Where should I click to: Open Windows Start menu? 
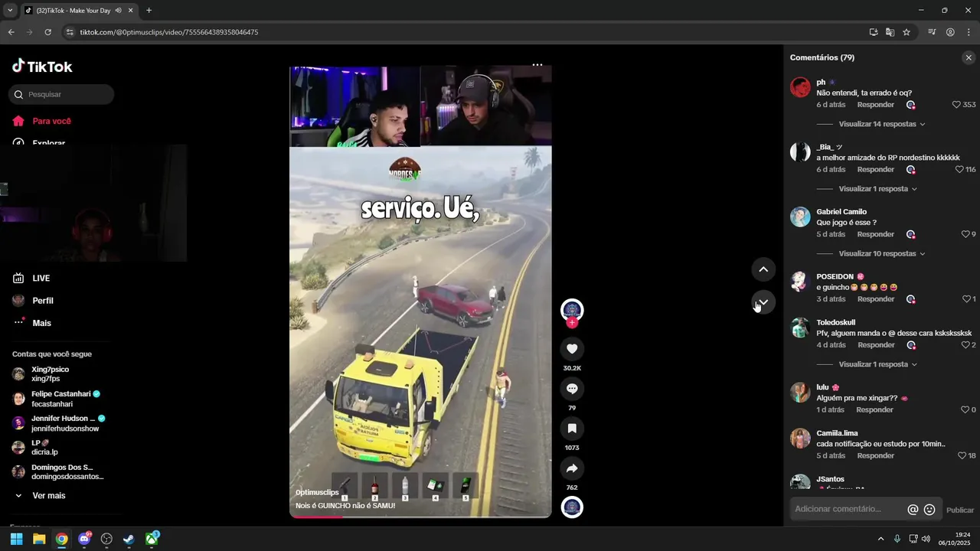pyautogui.click(x=16, y=539)
